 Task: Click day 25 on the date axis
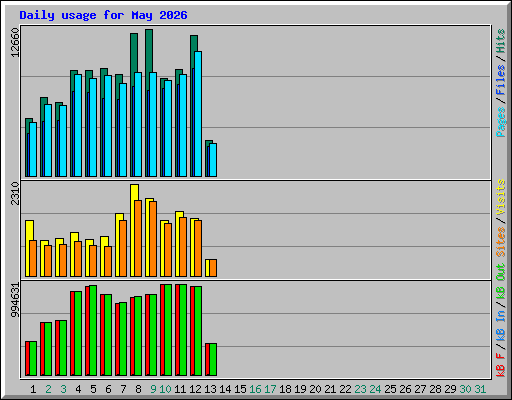[390, 389]
